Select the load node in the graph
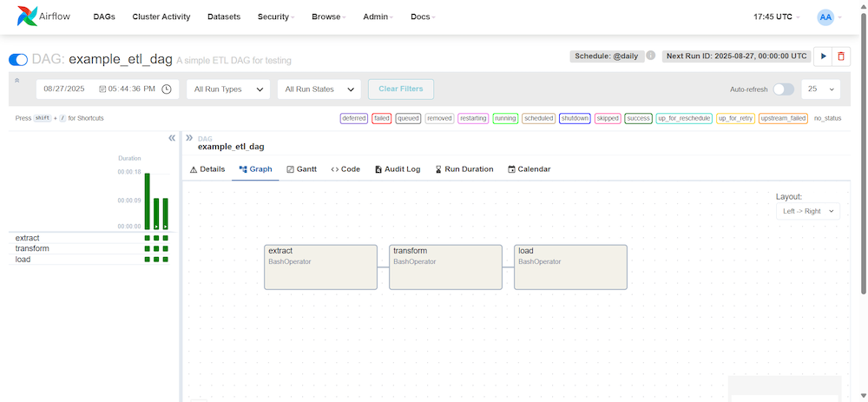868x402 pixels. coord(571,267)
